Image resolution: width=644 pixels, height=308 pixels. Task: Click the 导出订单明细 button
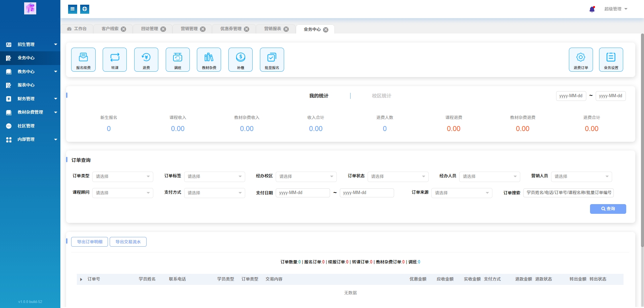pyautogui.click(x=90, y=242)
